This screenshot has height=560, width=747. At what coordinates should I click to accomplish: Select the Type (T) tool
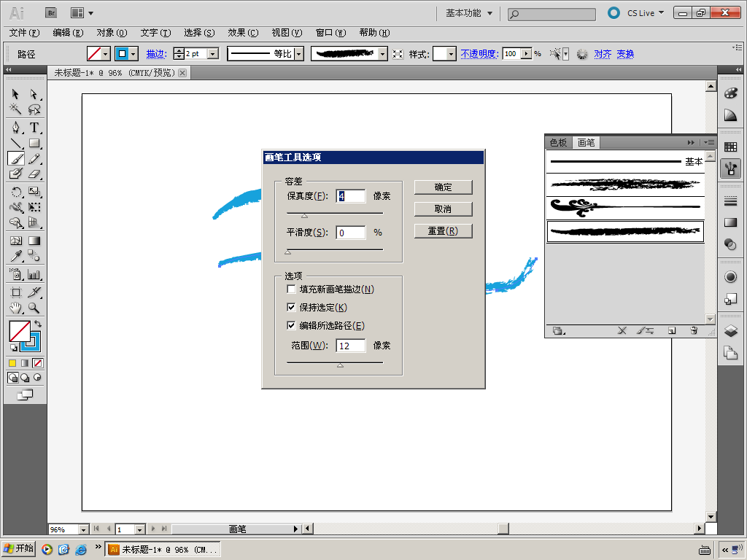click(x=34, y=128)
